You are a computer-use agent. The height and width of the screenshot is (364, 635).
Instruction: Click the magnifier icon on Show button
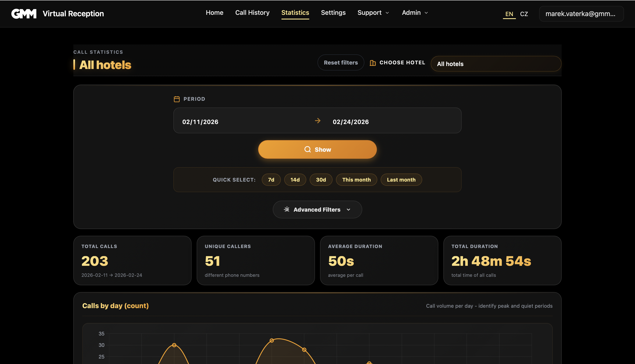pos(307,149)
